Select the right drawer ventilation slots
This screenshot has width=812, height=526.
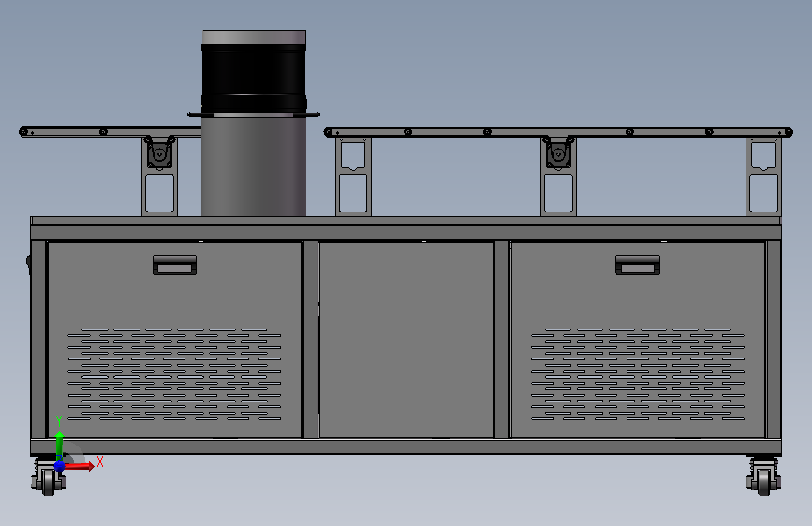click(638, 374)
